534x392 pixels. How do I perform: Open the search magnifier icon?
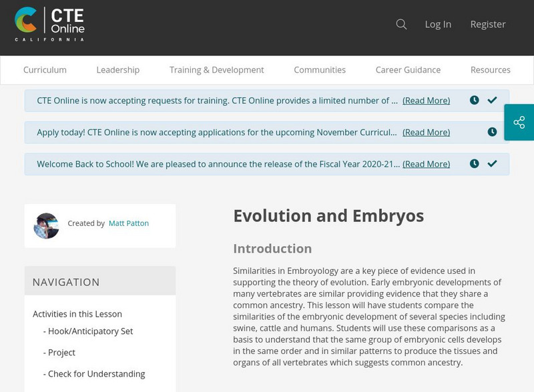click(x=401, y=25)
